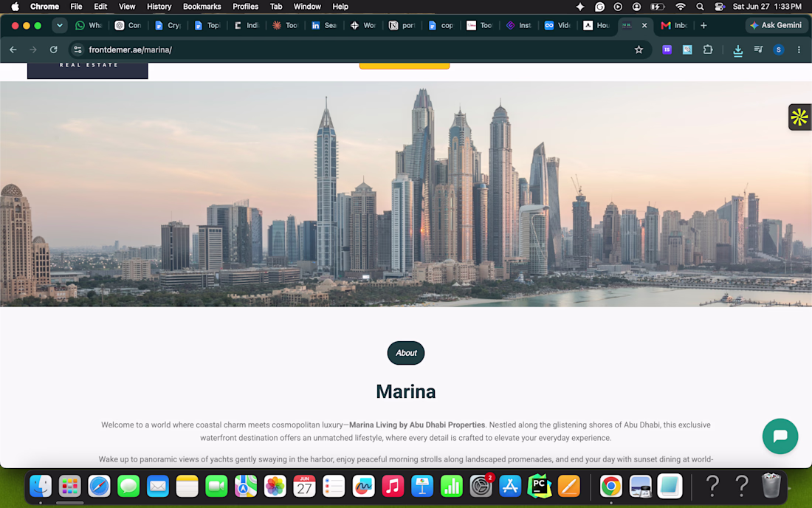Switch to the Indi tab
The image size is (812, 508).
coord(246,25)
